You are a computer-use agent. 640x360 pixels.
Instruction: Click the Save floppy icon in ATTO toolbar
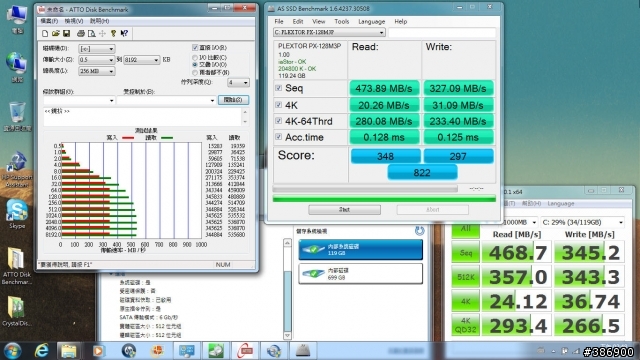coord(66,33)
